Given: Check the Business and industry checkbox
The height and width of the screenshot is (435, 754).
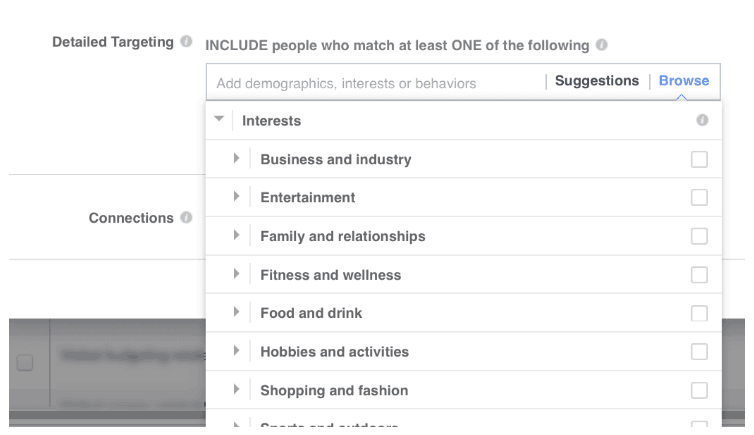Looking at the screenshot, I should point(699,159).
